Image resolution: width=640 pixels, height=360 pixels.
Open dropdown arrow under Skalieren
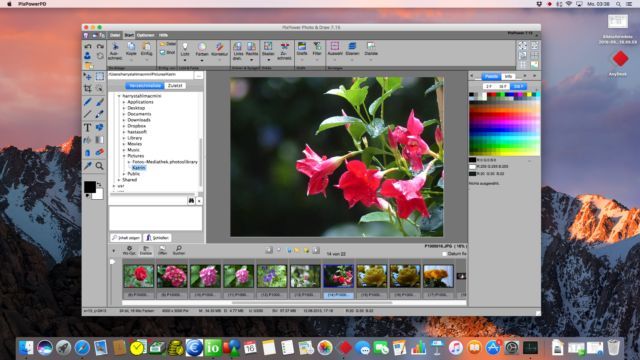pyautogui.click(x=268, y=60)
